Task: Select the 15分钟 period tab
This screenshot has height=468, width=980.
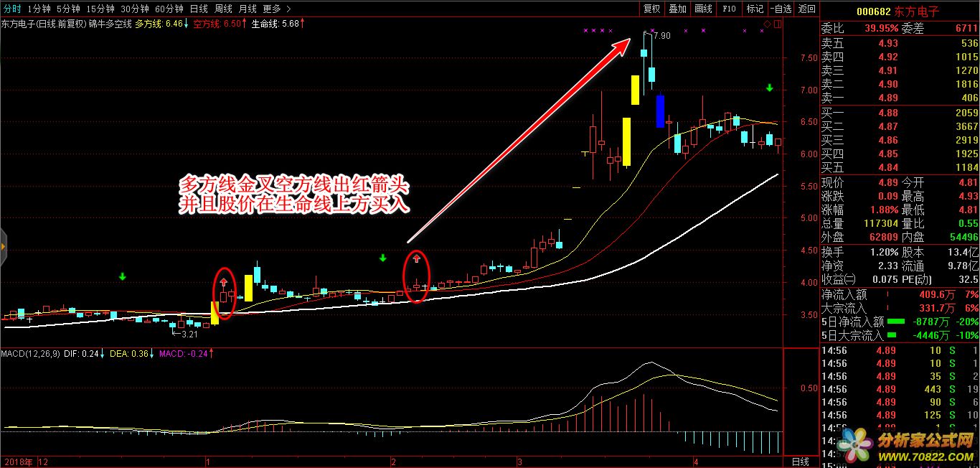Action: click(100, 9)
